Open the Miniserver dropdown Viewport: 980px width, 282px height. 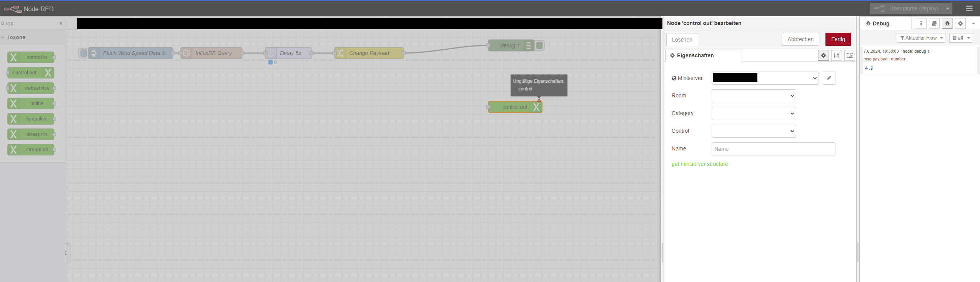[x=765, y=78]
